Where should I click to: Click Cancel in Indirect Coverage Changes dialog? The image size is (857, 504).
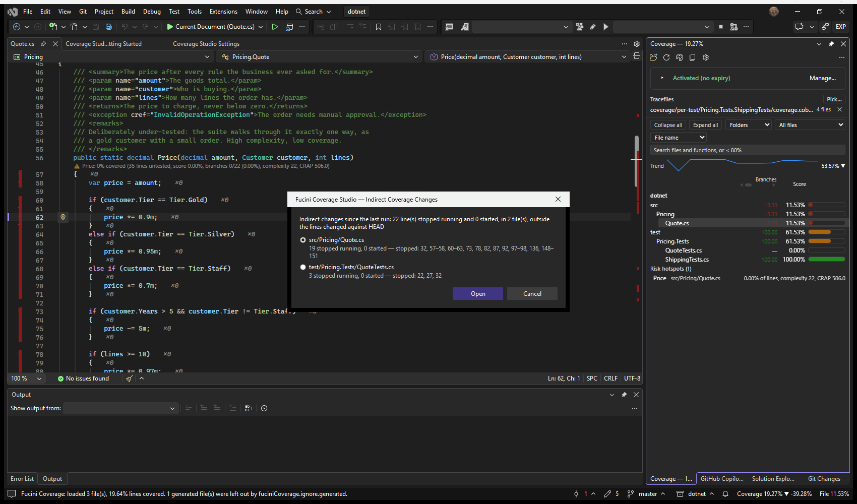tap(532, 294)
